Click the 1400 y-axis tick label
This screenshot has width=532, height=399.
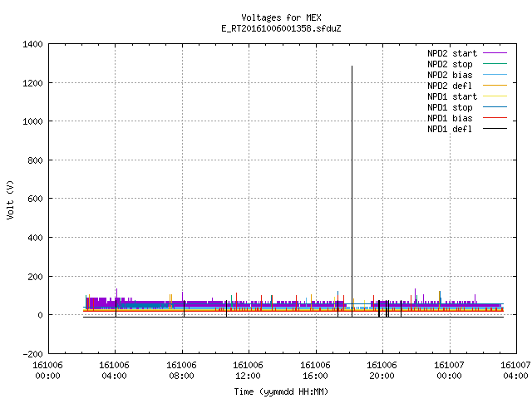pyautogui.click(x=32, y=44)
